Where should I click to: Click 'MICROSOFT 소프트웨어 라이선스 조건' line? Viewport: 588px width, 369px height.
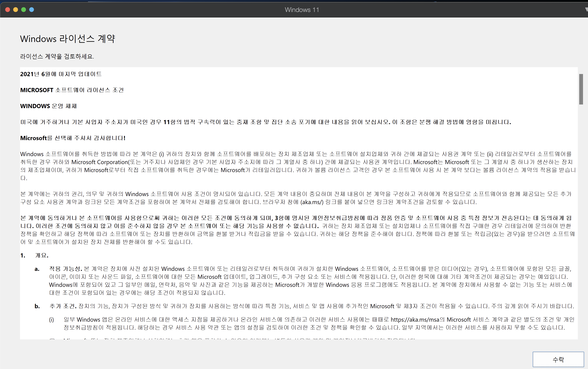click(x=72, y=90)
